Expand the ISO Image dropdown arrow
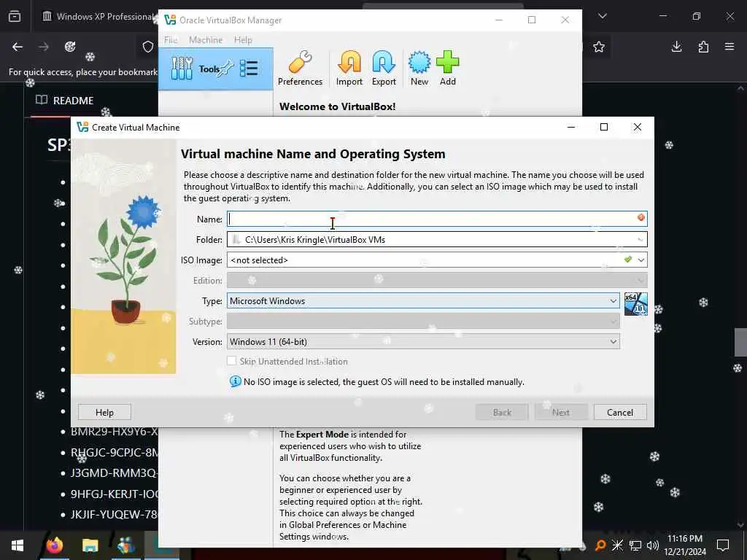 click(641, 260)
